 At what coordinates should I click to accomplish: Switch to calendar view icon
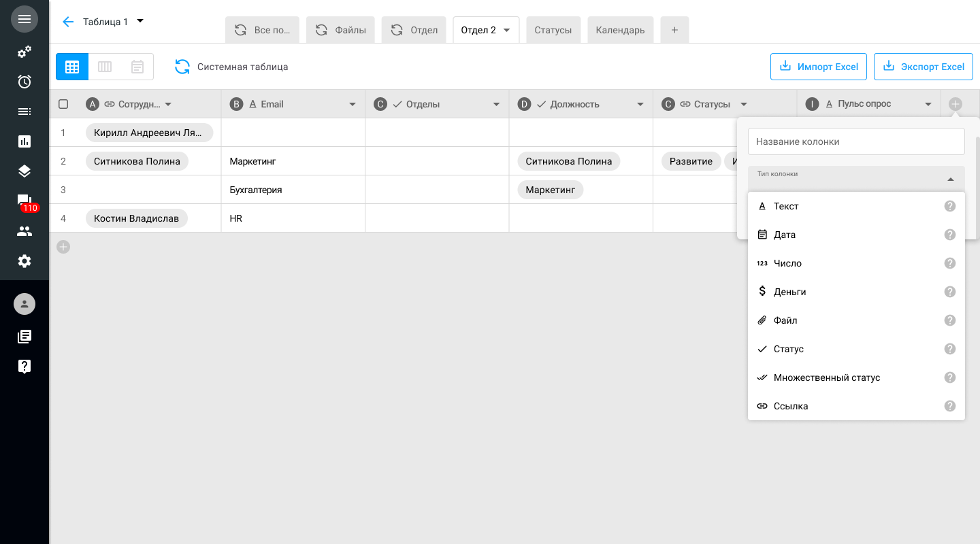click(x=137, y=67)
